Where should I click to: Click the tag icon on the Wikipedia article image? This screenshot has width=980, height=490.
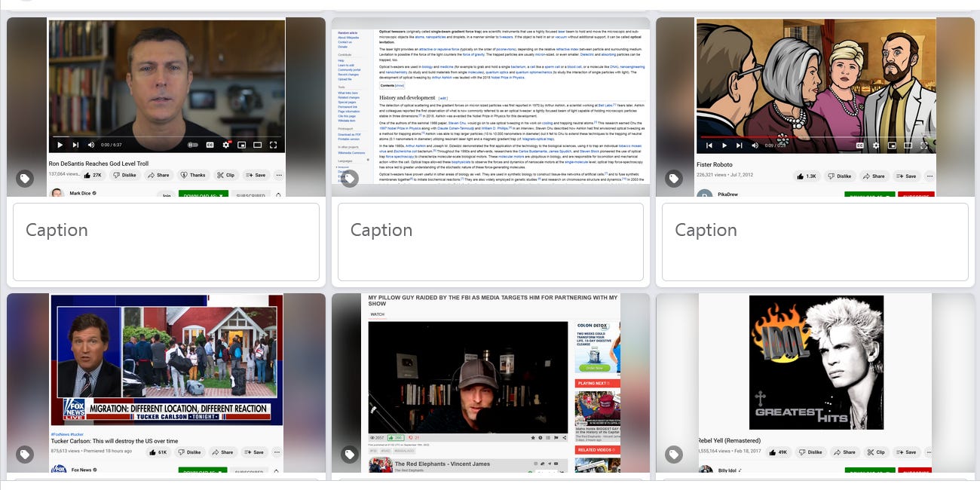pos(349,179)
